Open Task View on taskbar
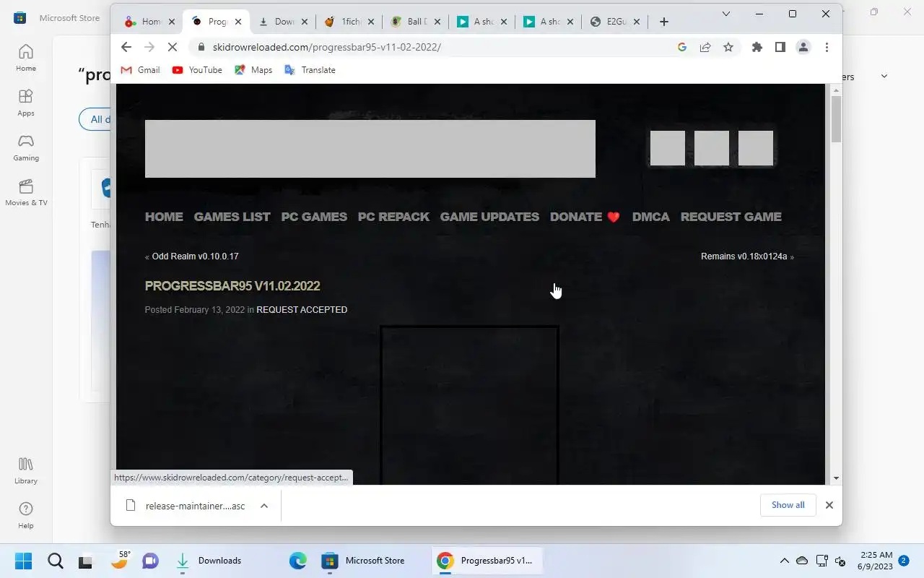 click(x=87, y=561)
